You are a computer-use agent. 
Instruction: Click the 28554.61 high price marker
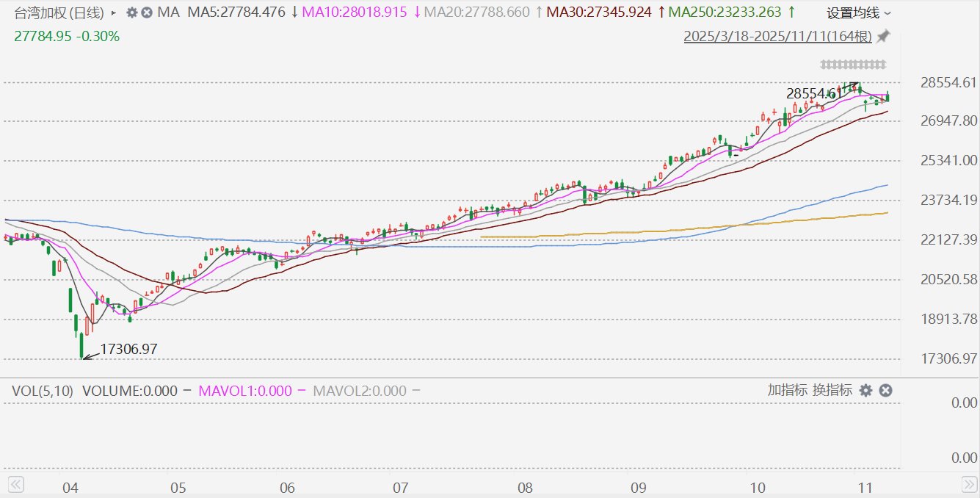[812, 93]
